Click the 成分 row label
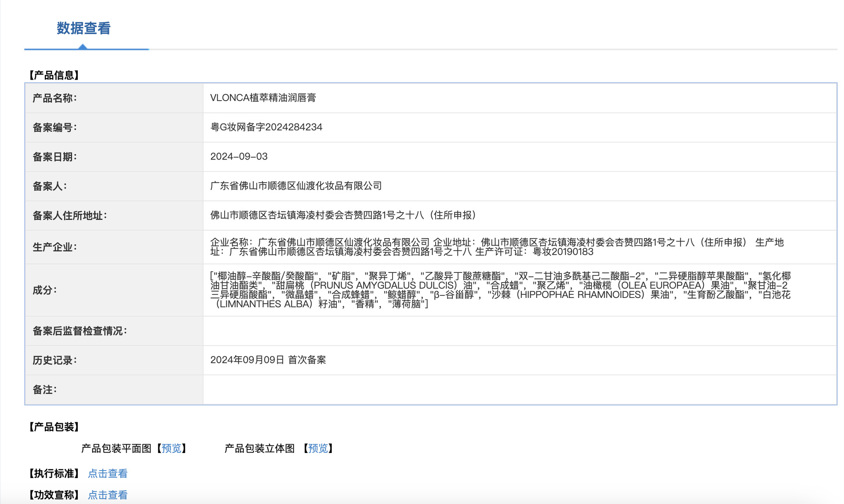This screenshot has width=844, height=504. pos(44,290)
